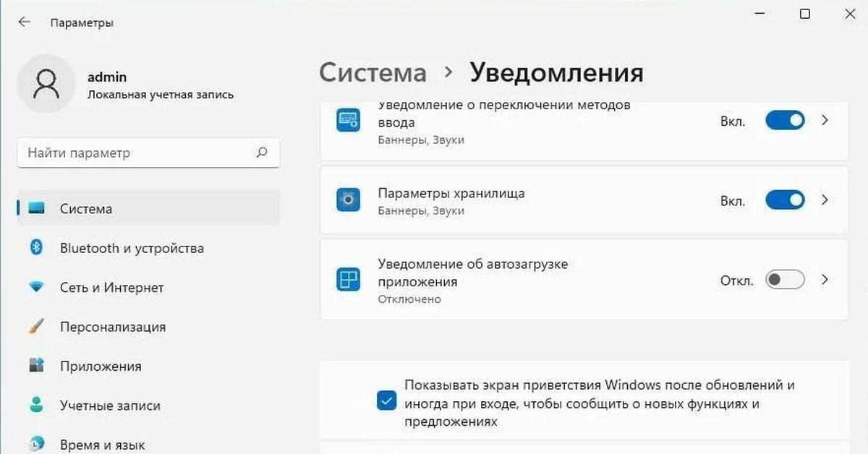Click the Найти параметр search field
The image size is (868, 454).
148,153
